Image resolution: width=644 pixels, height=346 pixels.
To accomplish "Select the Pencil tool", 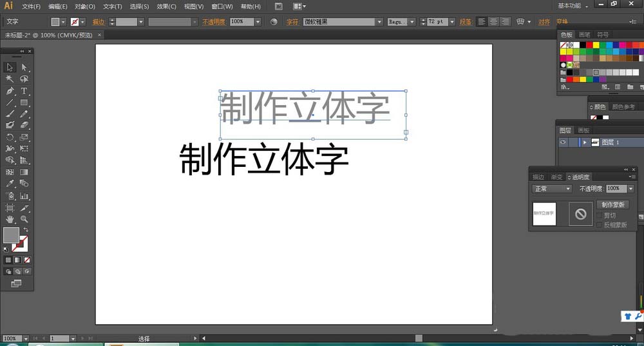I will 24,114.
